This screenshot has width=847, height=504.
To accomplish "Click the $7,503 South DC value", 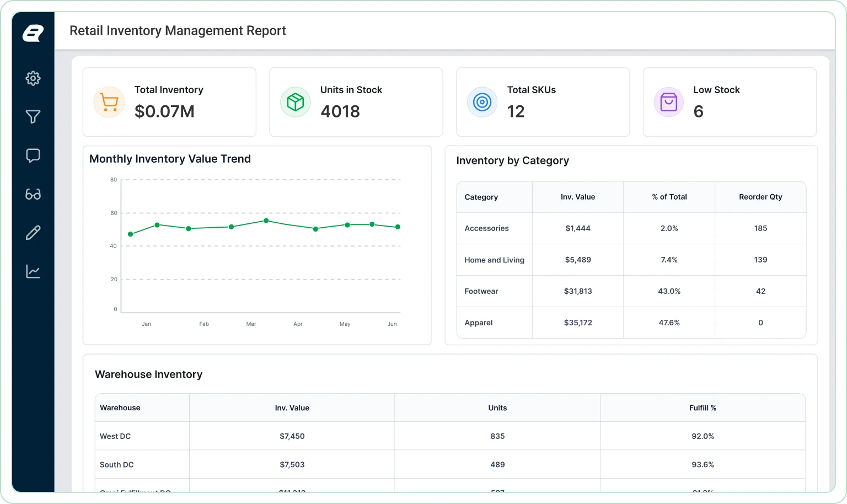I will coord(292,465).
